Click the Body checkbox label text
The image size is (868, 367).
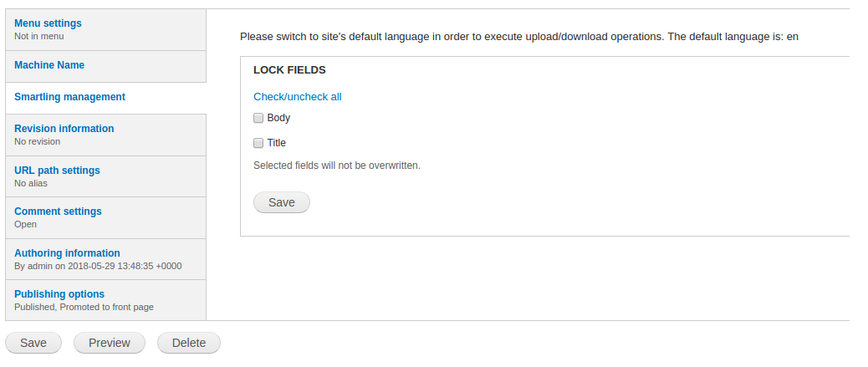click(278, 118)
